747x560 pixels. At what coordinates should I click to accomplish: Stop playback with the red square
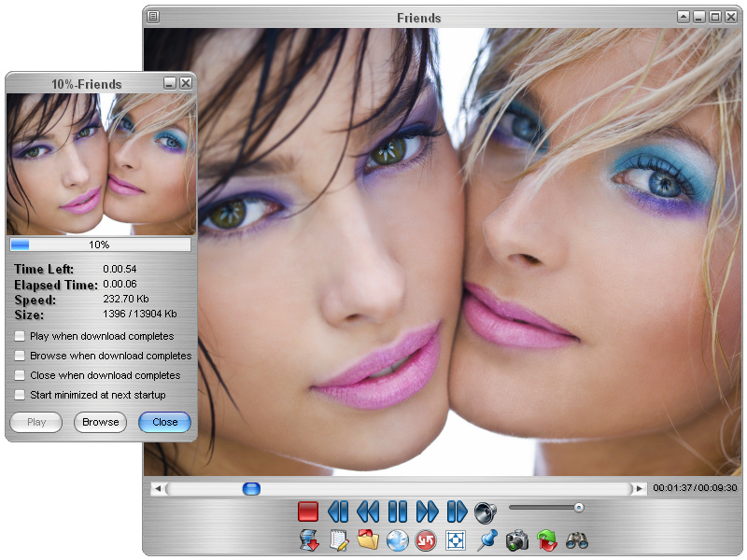(x=308, y=510)
